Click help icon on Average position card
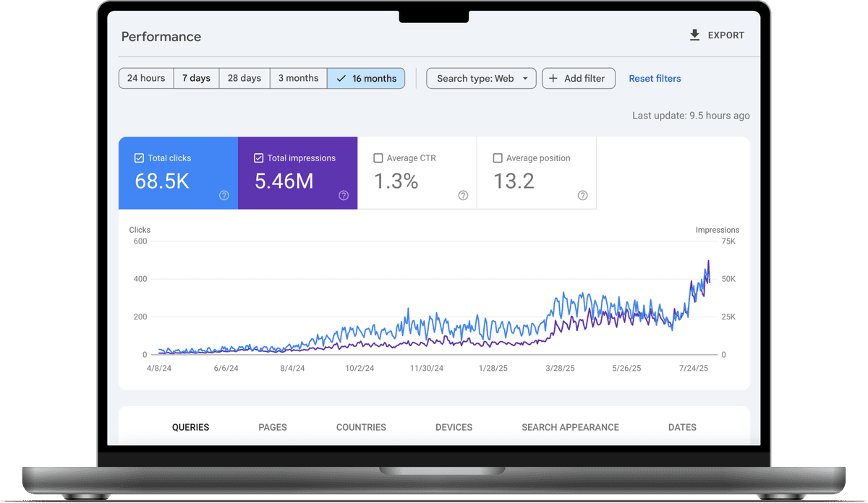 tap(582, 195)
